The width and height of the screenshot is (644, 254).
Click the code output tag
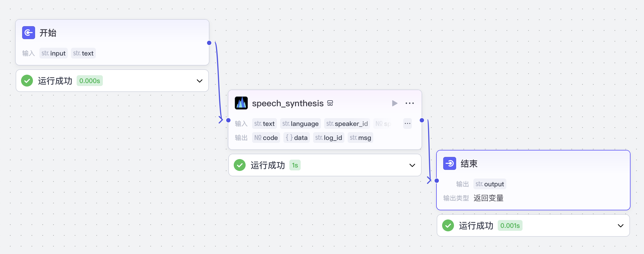[x=266, y=138]
